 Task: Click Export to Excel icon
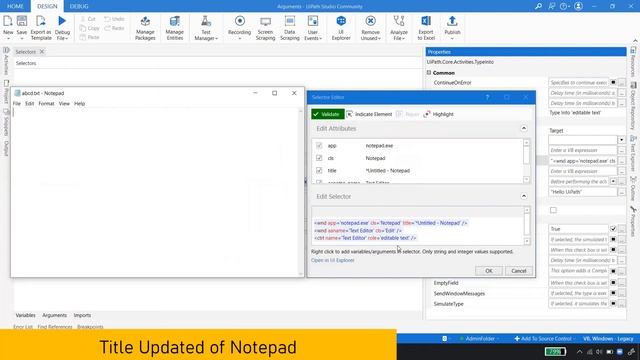pos(426,21)
